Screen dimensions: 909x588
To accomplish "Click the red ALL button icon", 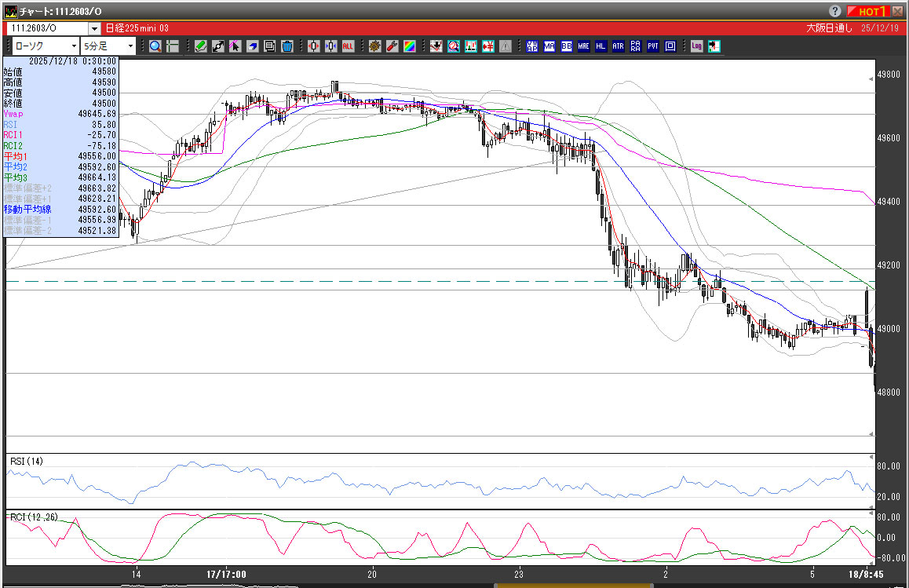I will (348, 46).
